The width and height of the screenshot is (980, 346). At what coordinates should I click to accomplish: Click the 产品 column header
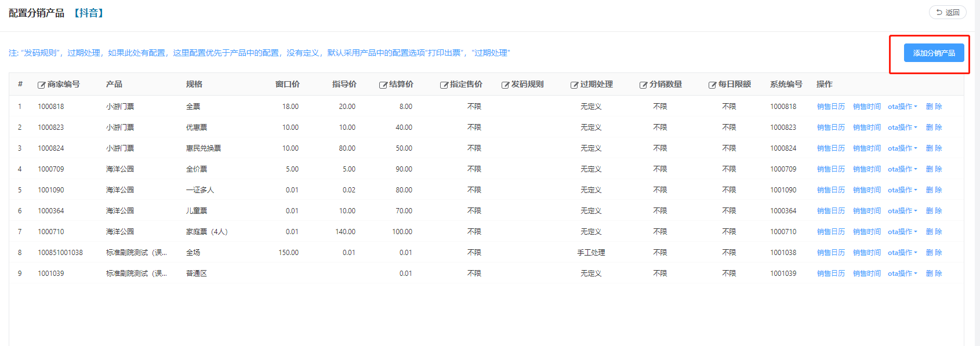click(x=114, y=84)
